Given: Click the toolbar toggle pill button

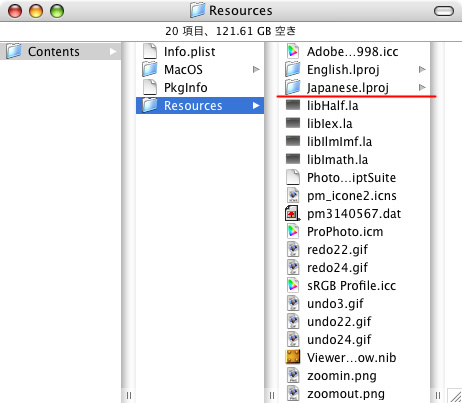Looking at the screenshot, I should (444, 11).
